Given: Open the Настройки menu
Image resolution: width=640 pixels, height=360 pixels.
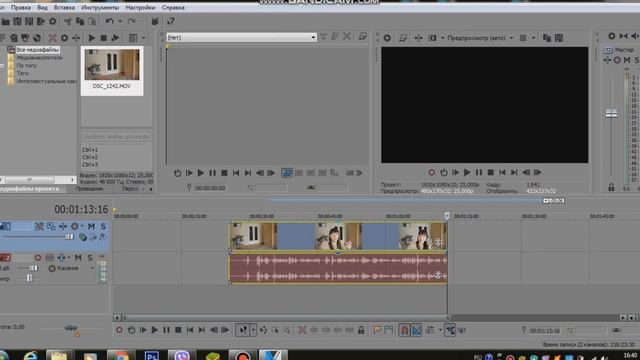Looking at the screenshot, I should [140, 7].
